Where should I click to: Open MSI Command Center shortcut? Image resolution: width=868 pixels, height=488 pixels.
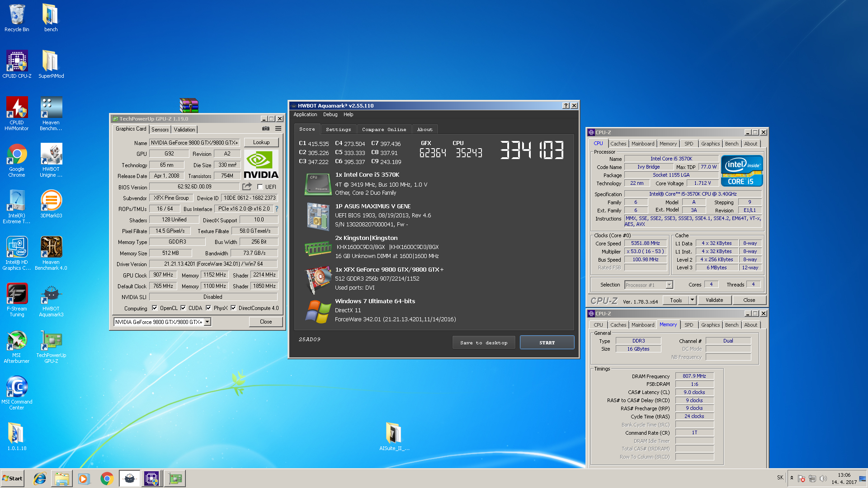click(17, 393)
